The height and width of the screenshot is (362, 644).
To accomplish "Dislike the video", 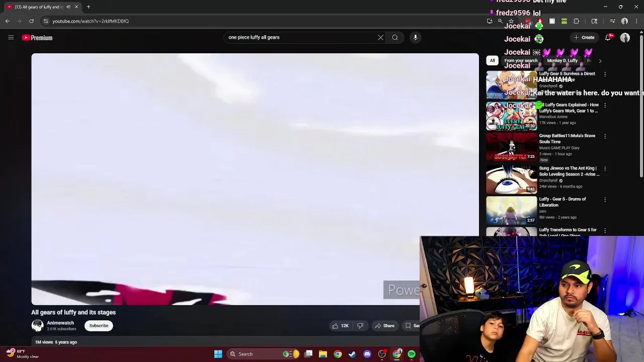I will click(x=360, y=326).
